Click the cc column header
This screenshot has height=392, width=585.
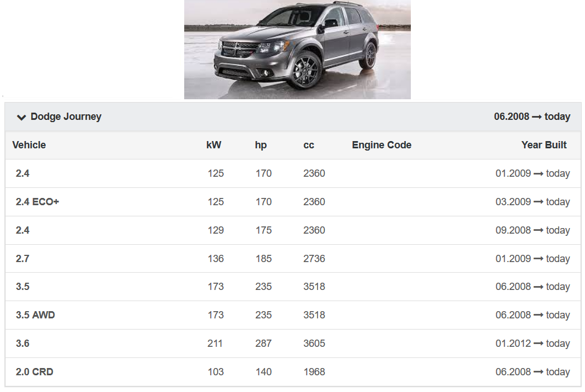pos(309,145)
